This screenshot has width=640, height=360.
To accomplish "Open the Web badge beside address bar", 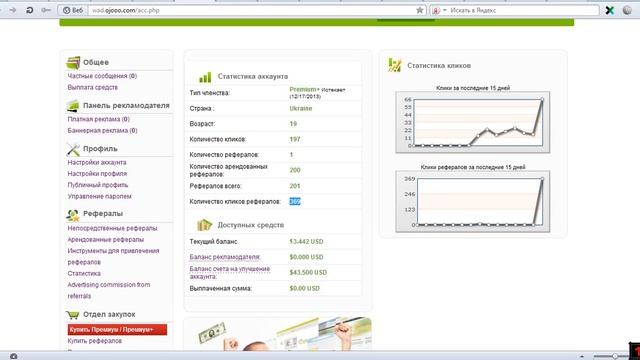I will coord(73,10).
